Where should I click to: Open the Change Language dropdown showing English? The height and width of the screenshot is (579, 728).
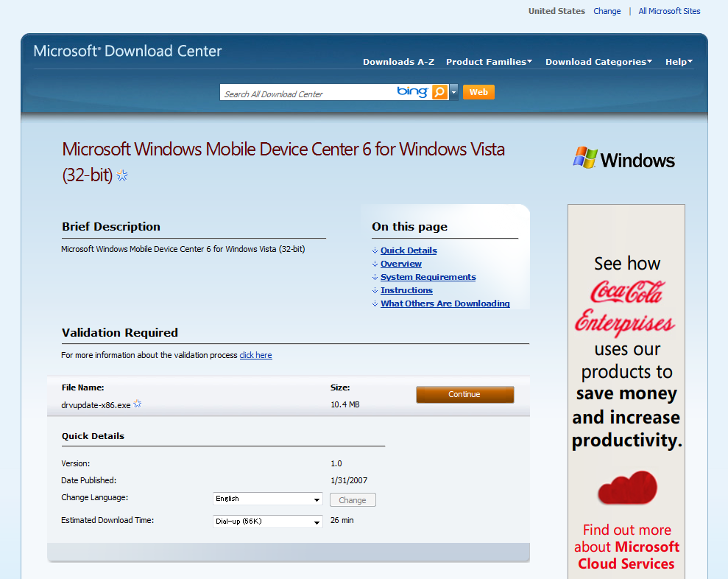pyautogui.click(x=267, y=499)
